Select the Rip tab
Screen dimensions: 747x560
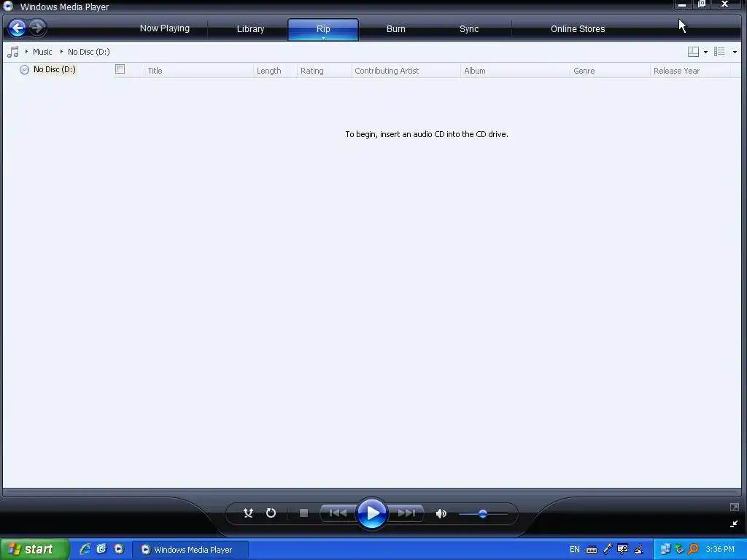click(323, 28)
